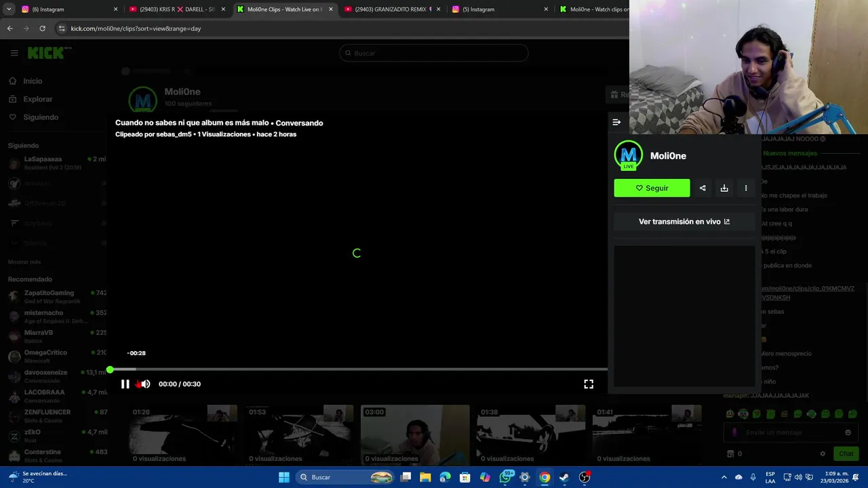868x488 pixels.
Task: Open the 01:41 clip thumbnail
Action: (647, 434)
